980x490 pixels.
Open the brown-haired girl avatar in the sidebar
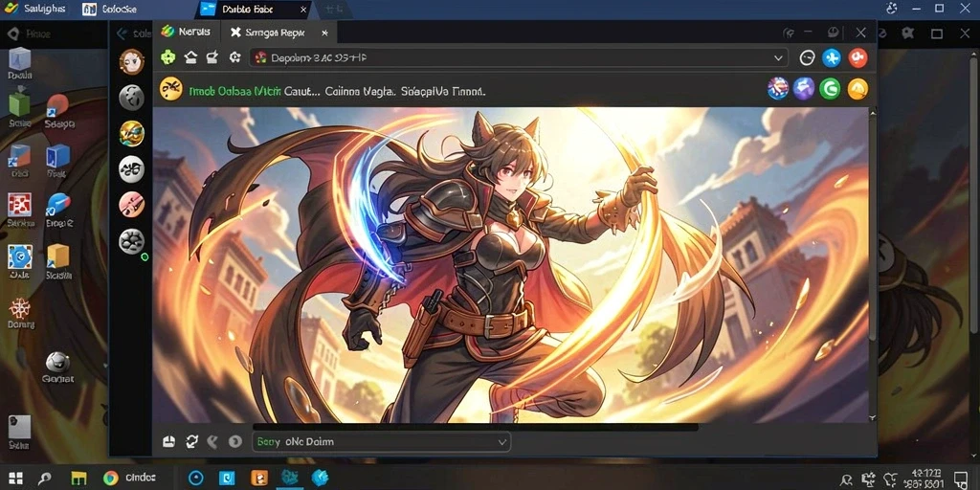point(131,61)
